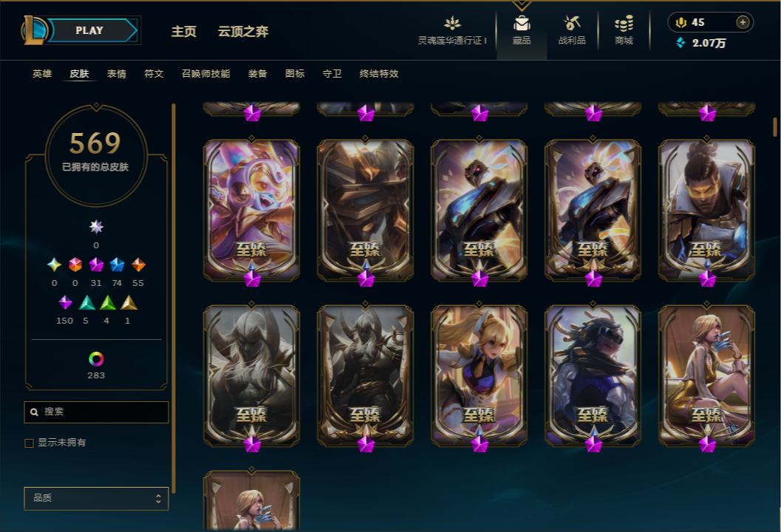Click the 品质 dropdown arrows

tap(158, 499)
